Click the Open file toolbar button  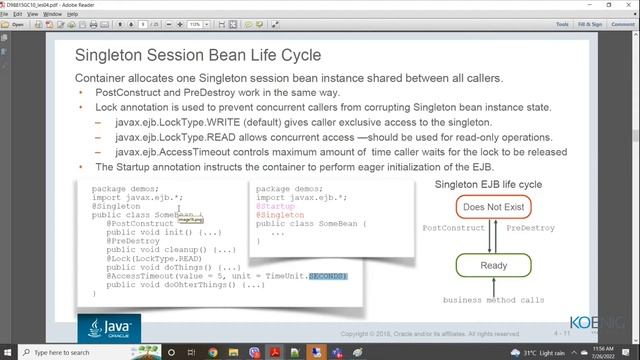(13, 25)
